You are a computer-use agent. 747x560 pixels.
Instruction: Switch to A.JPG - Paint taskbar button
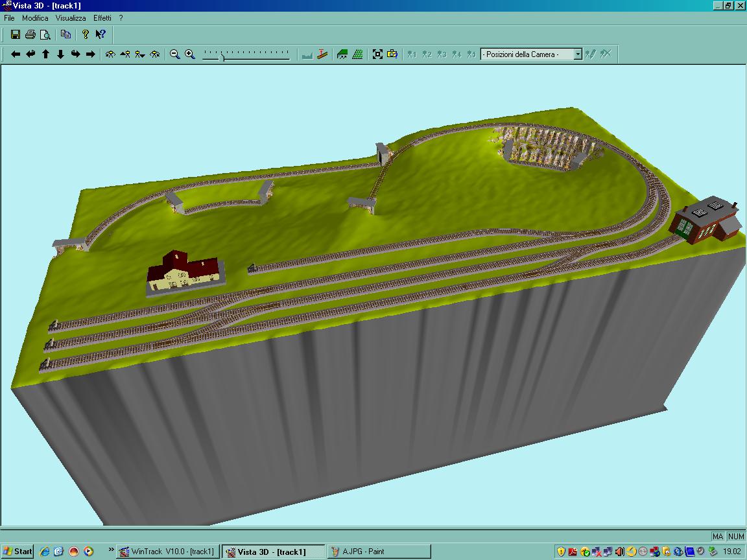[x=379, y=552]
